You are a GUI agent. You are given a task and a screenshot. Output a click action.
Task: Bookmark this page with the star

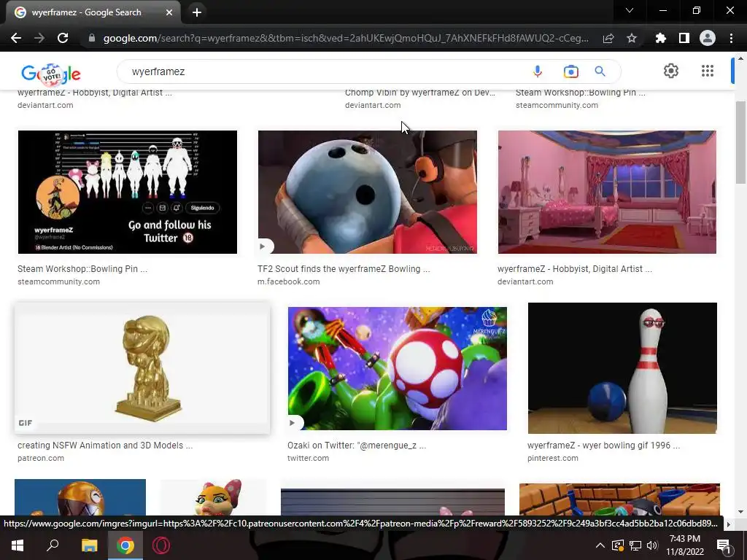click(x=632, y=38)
